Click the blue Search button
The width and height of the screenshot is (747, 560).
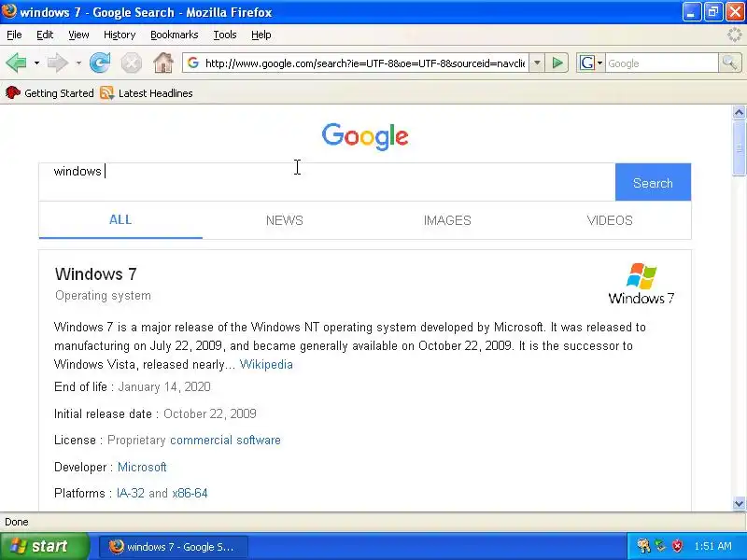pos(653,182)
